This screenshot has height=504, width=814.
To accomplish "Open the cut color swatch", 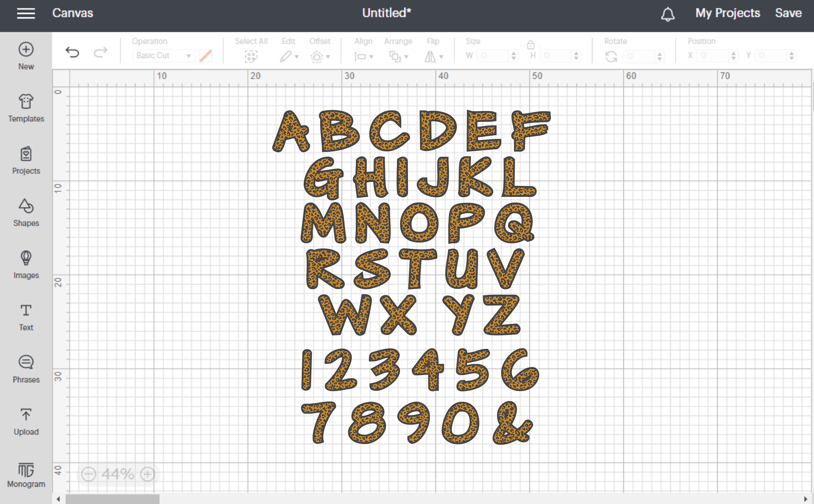I will coord(206,55).
